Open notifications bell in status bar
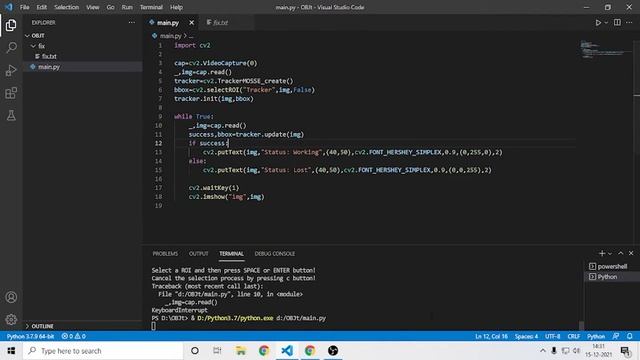 tap(630, 336)
